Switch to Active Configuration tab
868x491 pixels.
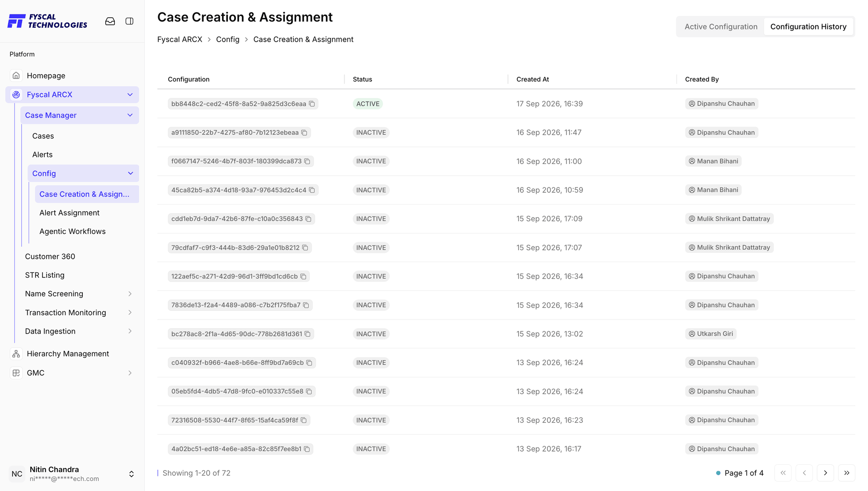(x=721, y=27)
